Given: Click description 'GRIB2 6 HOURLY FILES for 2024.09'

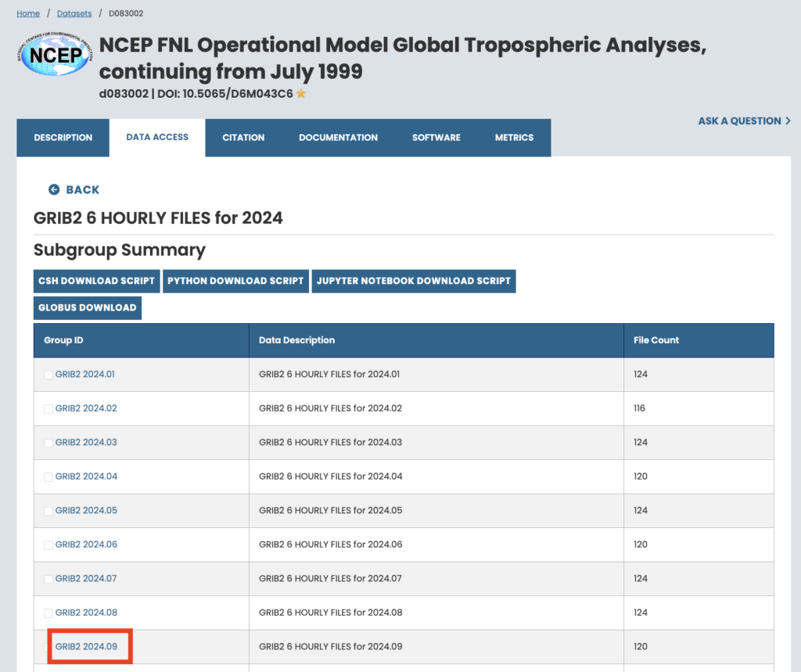Looking at the screenshot, I should point(331,646).
